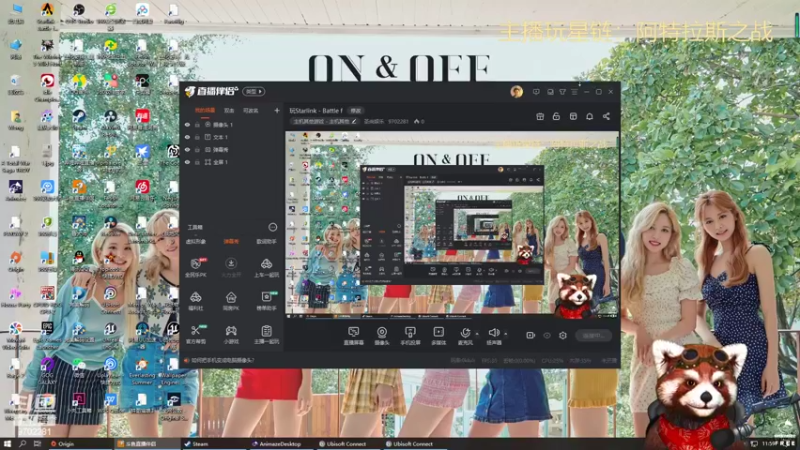Open the Windows Start menu
This screenshot has width=800, height=450.
tap(7, 444)
